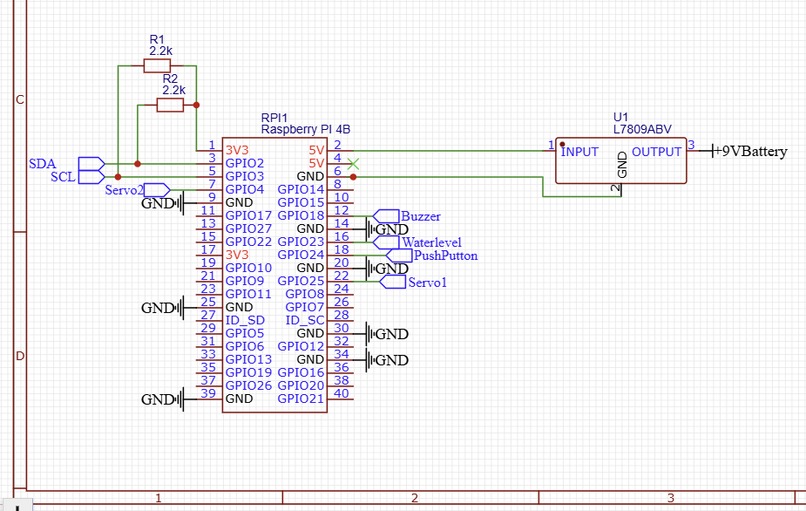This screenshot has width=806, height=511.
Task: Click R2's 2.2k value text
Action: [x=174, y=90]
